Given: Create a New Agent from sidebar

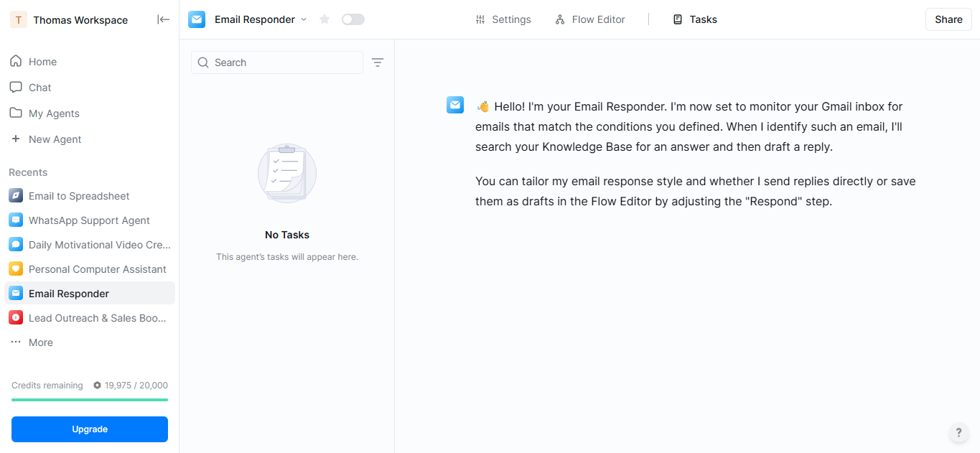Looking at the screenshot, I should [55, 139].
